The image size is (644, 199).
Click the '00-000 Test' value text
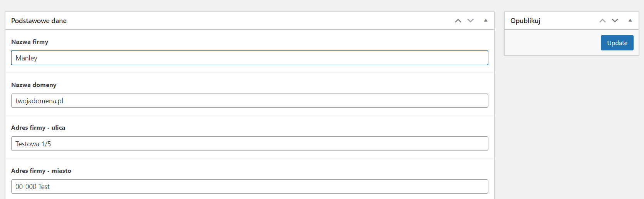(x=33, y=187)
